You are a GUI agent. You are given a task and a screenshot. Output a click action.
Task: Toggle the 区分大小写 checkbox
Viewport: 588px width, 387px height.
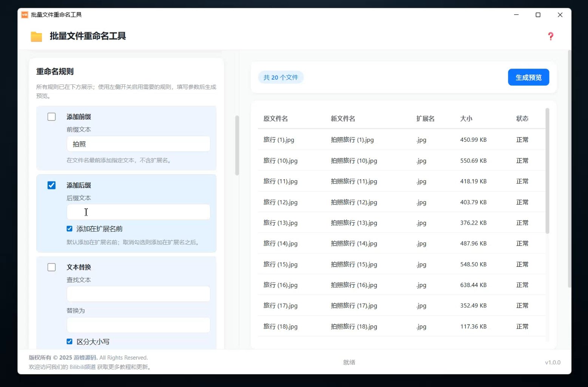pos(69,341)
